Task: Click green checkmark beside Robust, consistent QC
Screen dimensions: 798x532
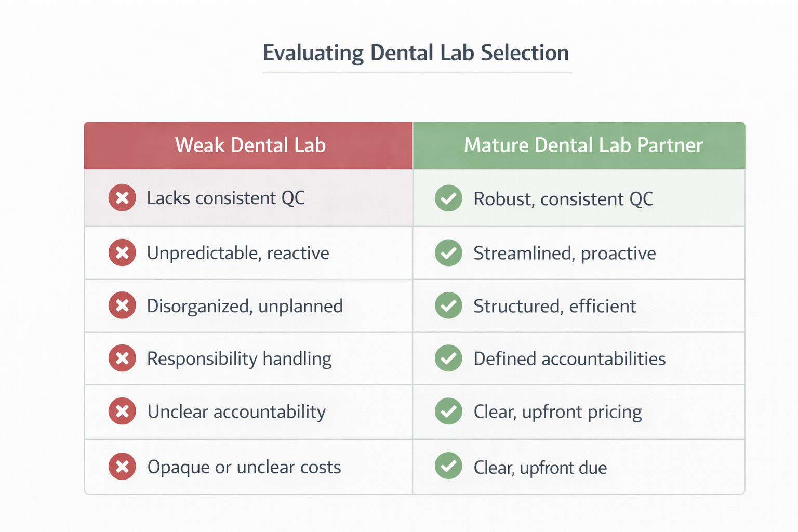Action: pyautogui.click(x=448, y=198)
